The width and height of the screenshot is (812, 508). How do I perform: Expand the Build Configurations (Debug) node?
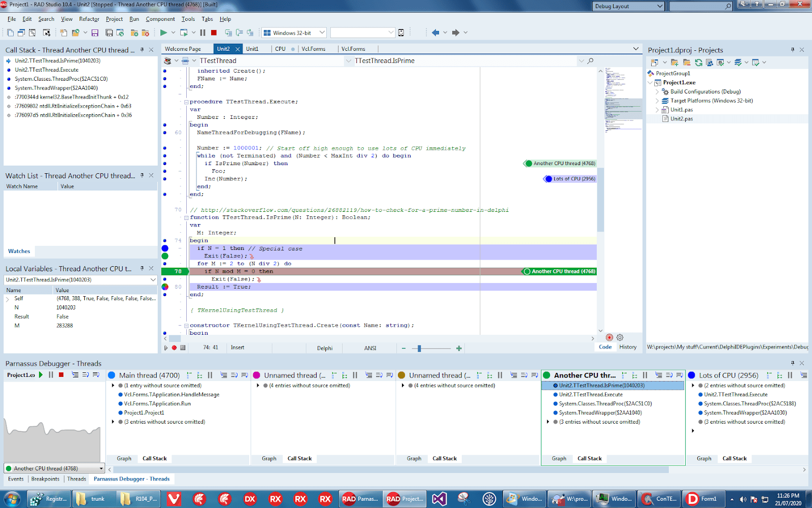[x=657, y=92]
